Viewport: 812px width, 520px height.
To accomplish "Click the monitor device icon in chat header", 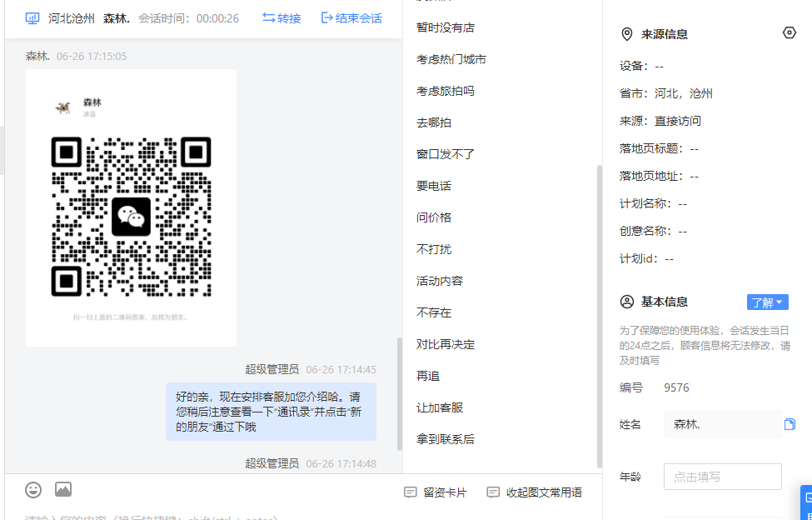I will pyautogui.click(x=32, y=18).
